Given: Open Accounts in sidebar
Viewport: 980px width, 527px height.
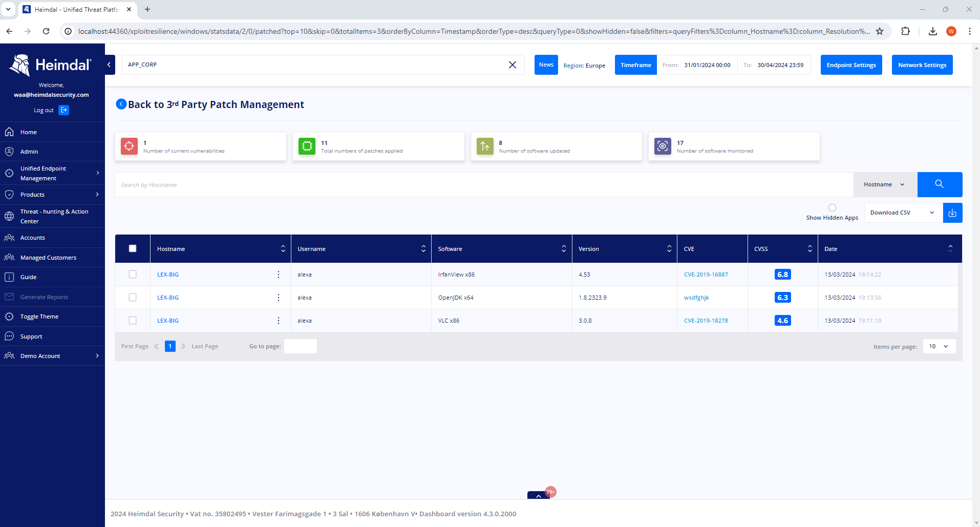Looking at the screenshot, I should (x=52, y=238).
